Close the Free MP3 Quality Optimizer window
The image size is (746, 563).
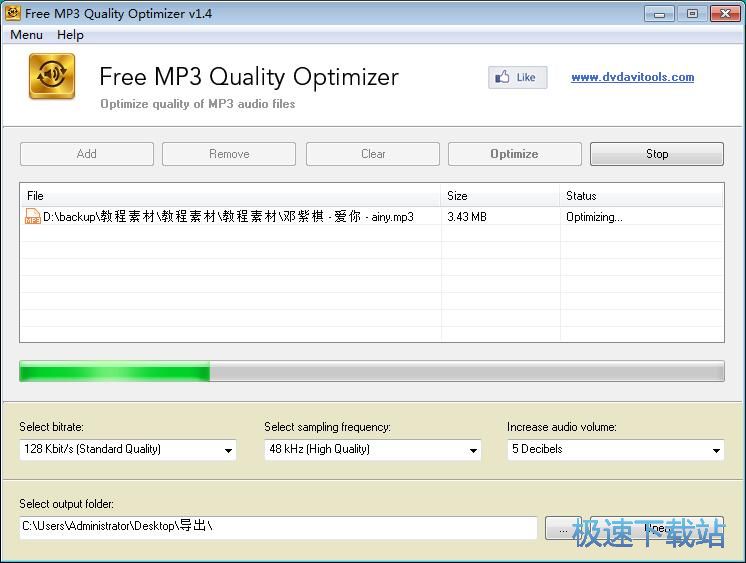coord(725,13)
